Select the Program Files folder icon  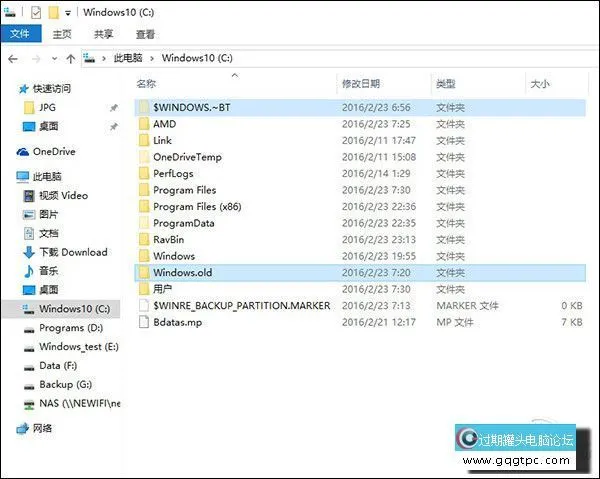[144, 190]
